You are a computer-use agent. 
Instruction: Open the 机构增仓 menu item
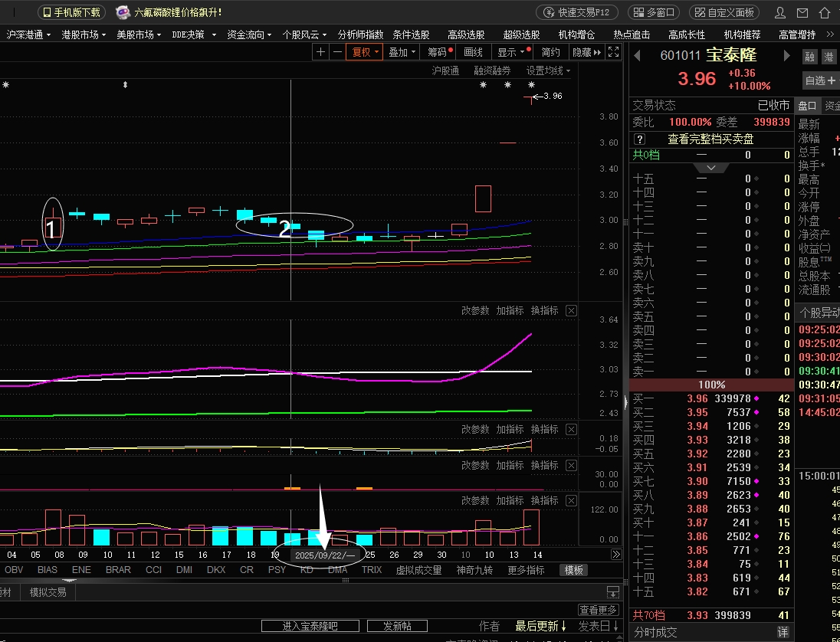(x=576, y=34)
